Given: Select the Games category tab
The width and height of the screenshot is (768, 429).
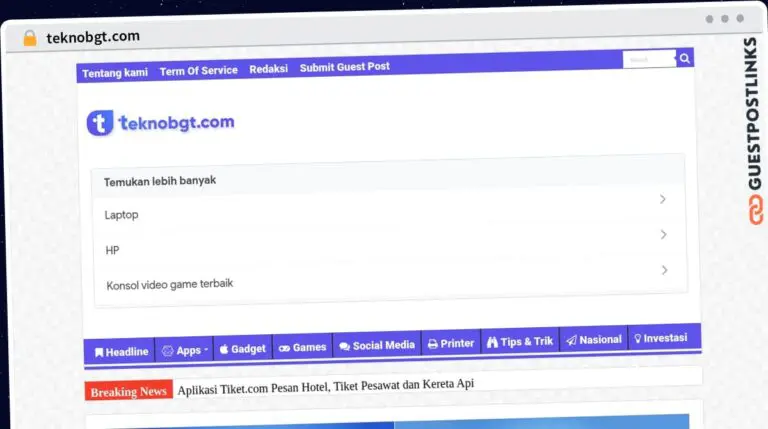Looking at the screenshot, I should click(x=303, y=347).
